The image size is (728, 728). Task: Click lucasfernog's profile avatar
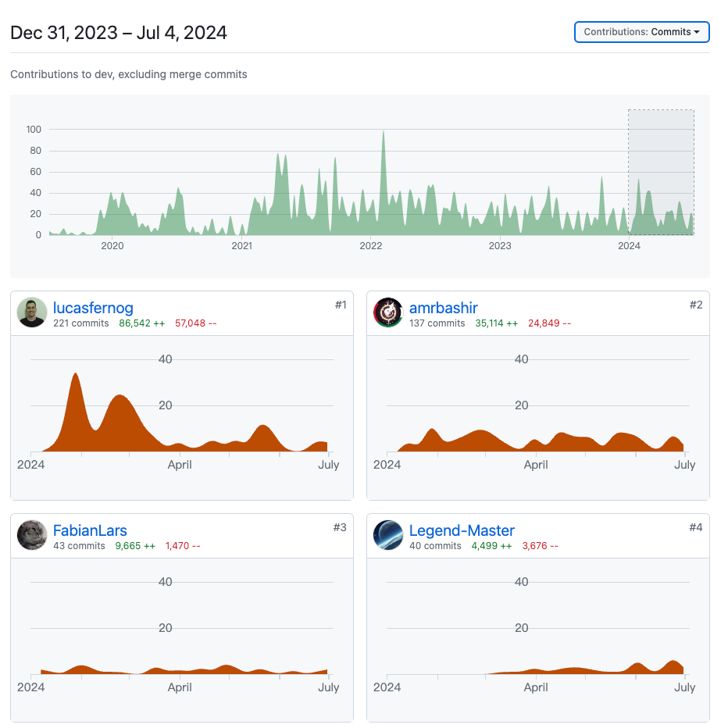pos(32,312)
